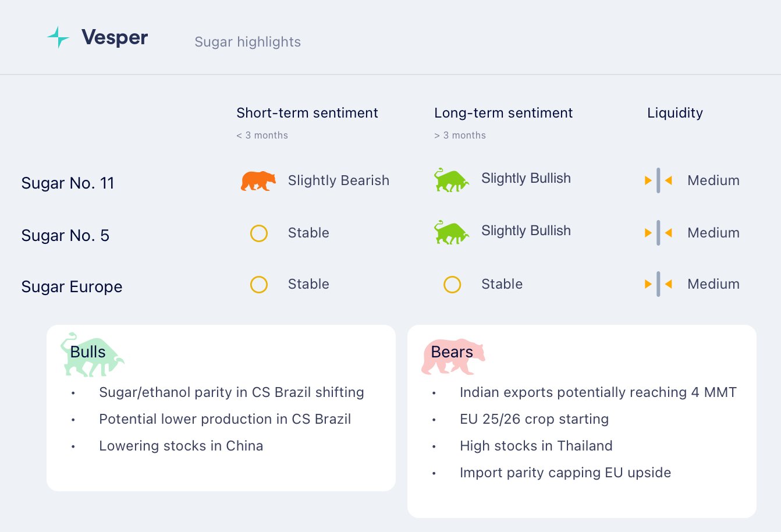Image resolution: width=781 pixels, height=532 pixels.
Task: Click the Vesper brand name
Action: coord(115,38)
